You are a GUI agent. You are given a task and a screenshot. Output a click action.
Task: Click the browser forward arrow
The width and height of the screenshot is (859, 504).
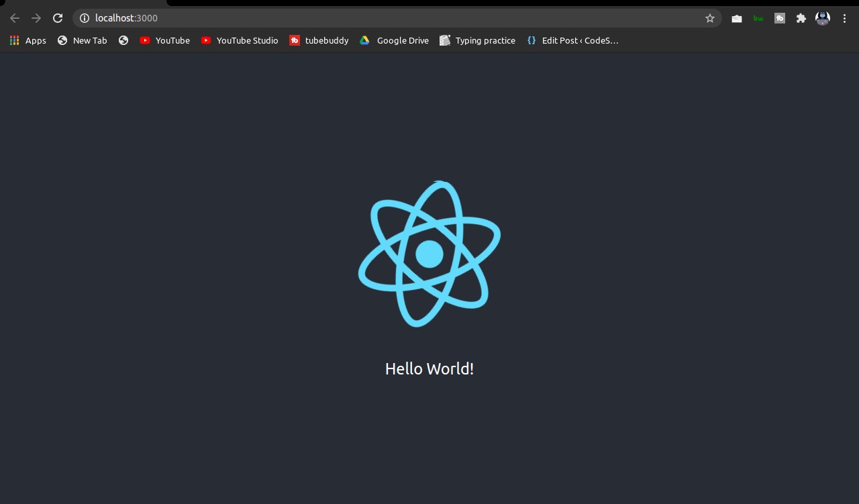pos(36,18)
